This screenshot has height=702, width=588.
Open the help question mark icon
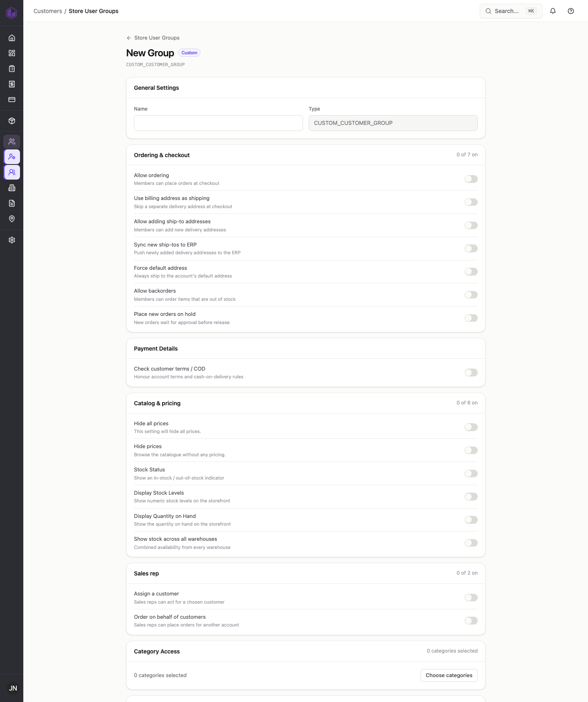tap(571, 11)
